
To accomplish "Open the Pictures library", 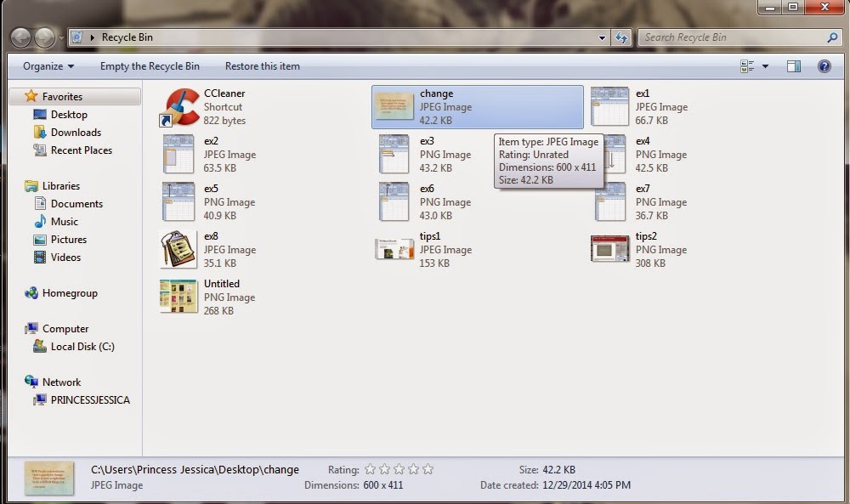I will 68,240.
